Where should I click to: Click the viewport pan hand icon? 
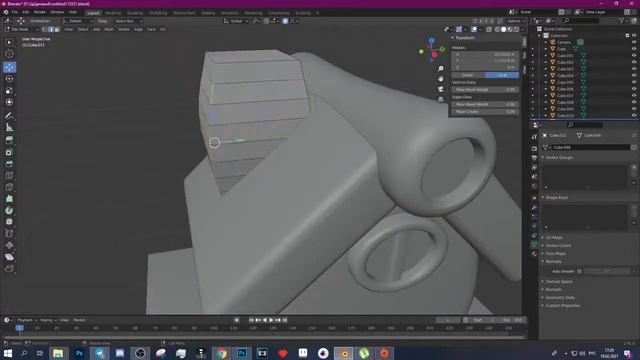click(441, 78)
